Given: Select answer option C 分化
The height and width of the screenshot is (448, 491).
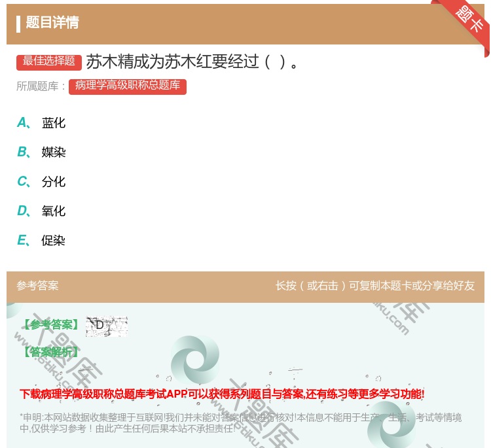Looking at the screenshot, I should (x=41, y=181).
